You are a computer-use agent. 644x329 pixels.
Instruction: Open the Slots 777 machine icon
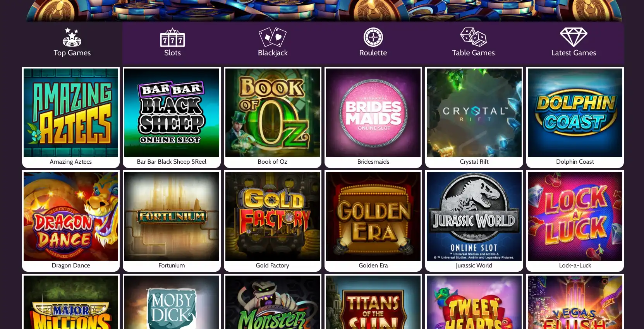(x=172, y=37)
